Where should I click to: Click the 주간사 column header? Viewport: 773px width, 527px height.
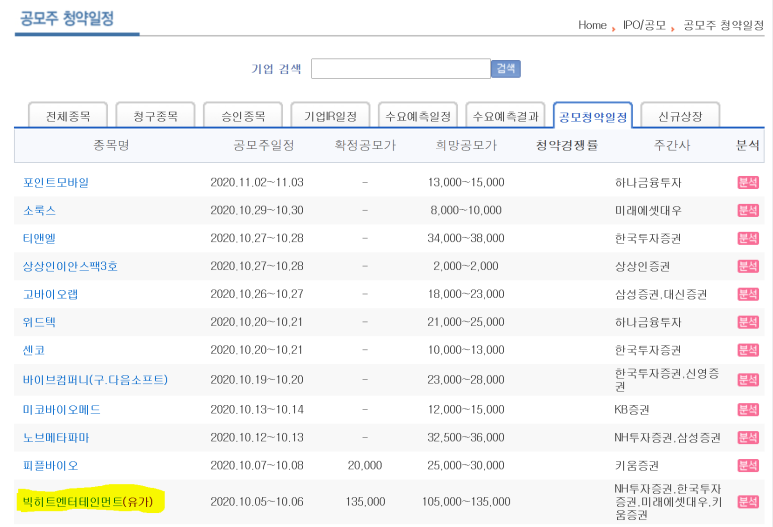pos(672,145)
